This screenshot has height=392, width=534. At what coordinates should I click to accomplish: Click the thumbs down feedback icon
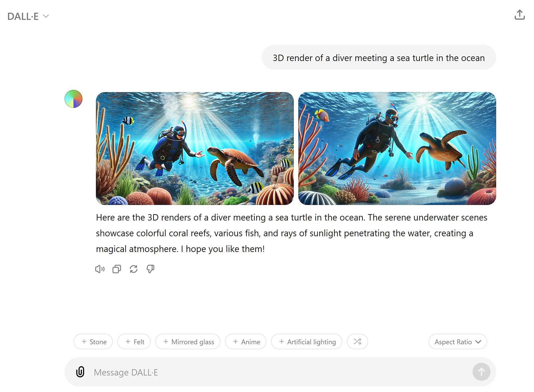pyautogui.click(x=151, y=269)
